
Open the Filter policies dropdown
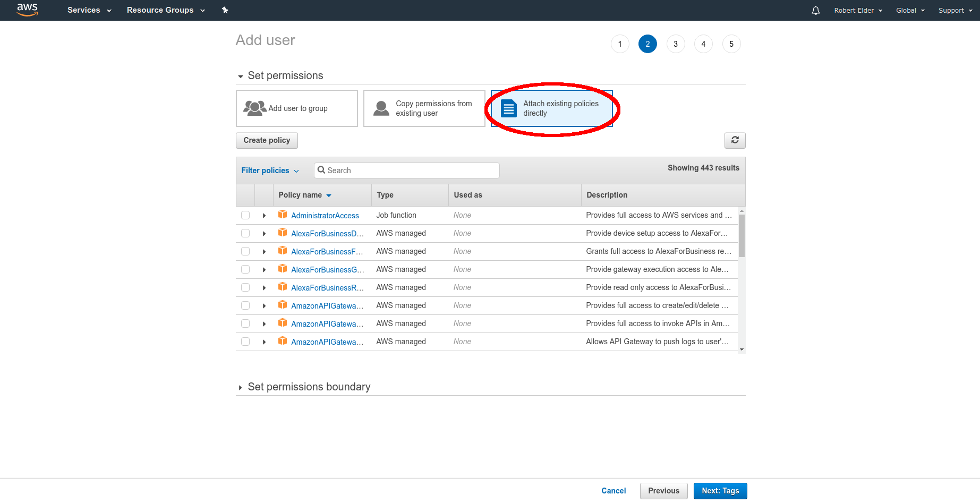click(x=270, y=170)
